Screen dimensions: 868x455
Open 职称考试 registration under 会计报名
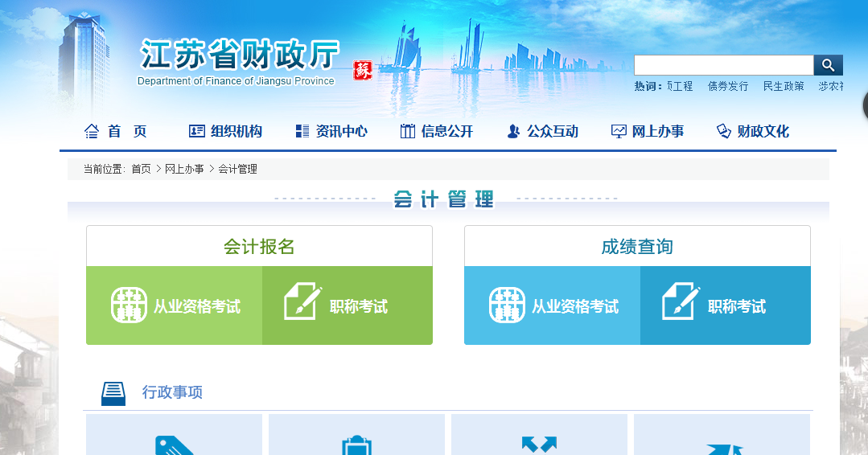(359, 306)
